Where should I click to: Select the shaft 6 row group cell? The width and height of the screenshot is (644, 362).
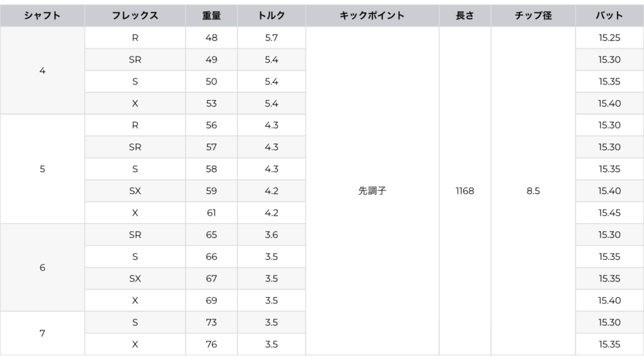click(x=42, y=268)
